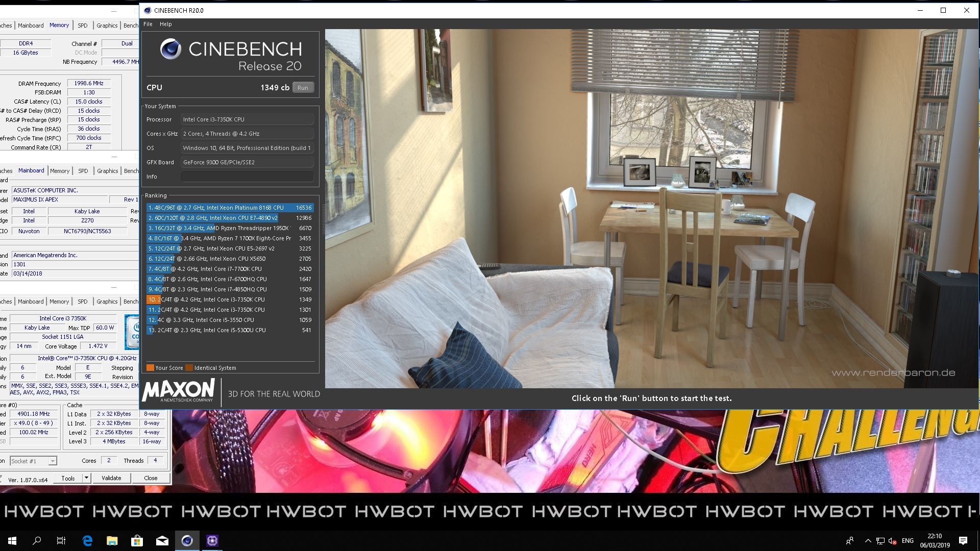Click the Processor field reading Intel Core i3-7350K CPU
980x551 pixels.
[247, 119]
